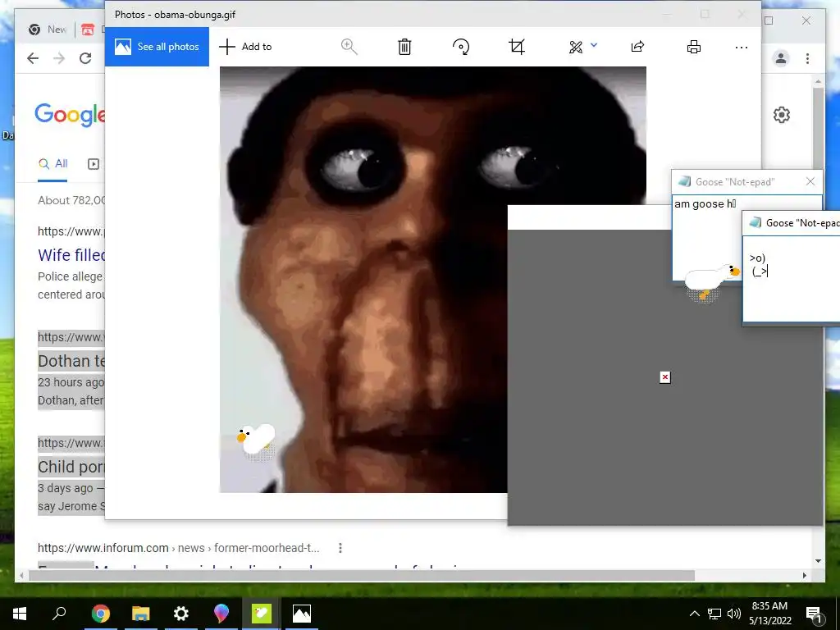Click the Photos app taskbar icon
This screenshot has height=630, width=840.
coord(302,614)
